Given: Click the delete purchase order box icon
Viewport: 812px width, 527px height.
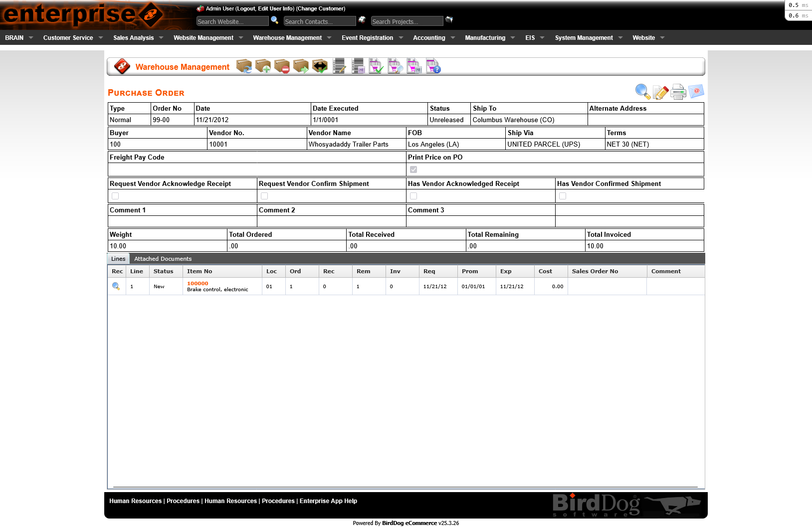Looking at the screenshot, I should click(x=282, y=66).
